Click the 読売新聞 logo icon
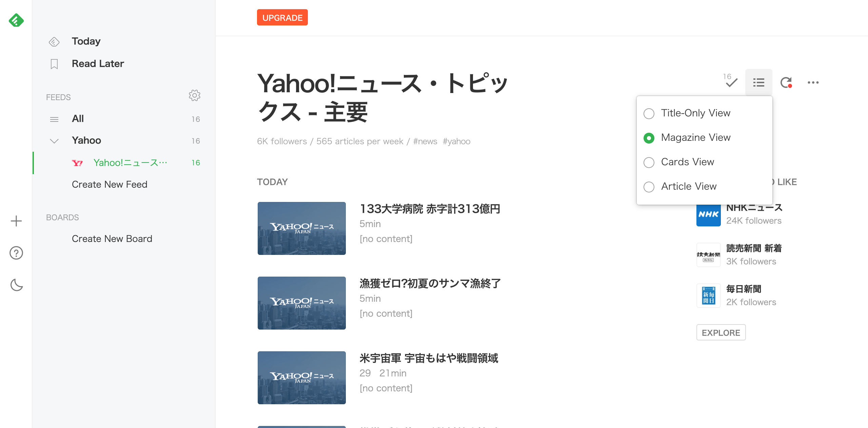The height and width of the screenshot is (428, 868). (x=708, y=255)
